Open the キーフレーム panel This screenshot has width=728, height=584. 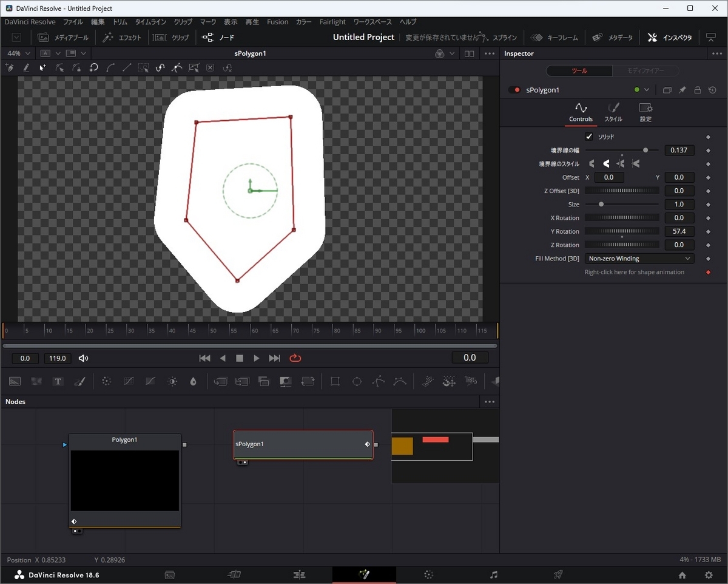point(554,37)
